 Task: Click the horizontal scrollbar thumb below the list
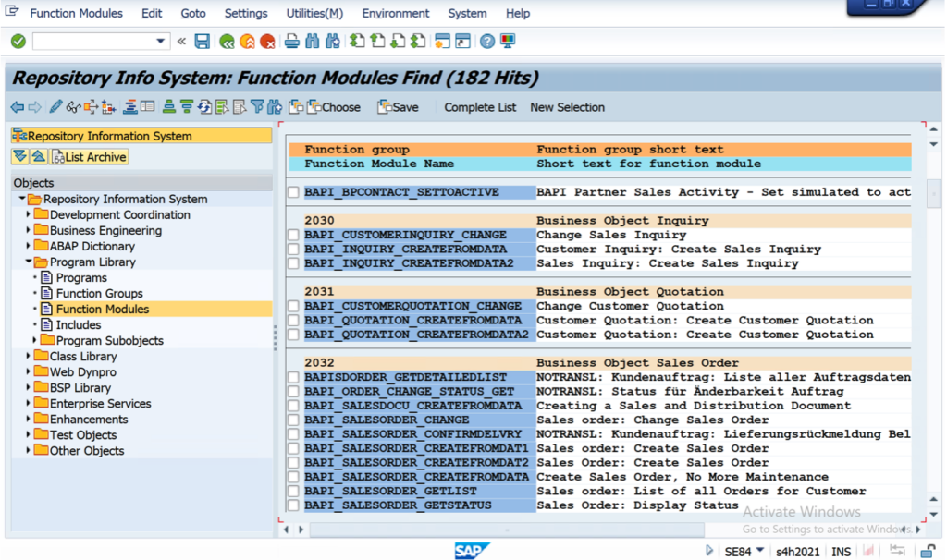pos(506,530)
